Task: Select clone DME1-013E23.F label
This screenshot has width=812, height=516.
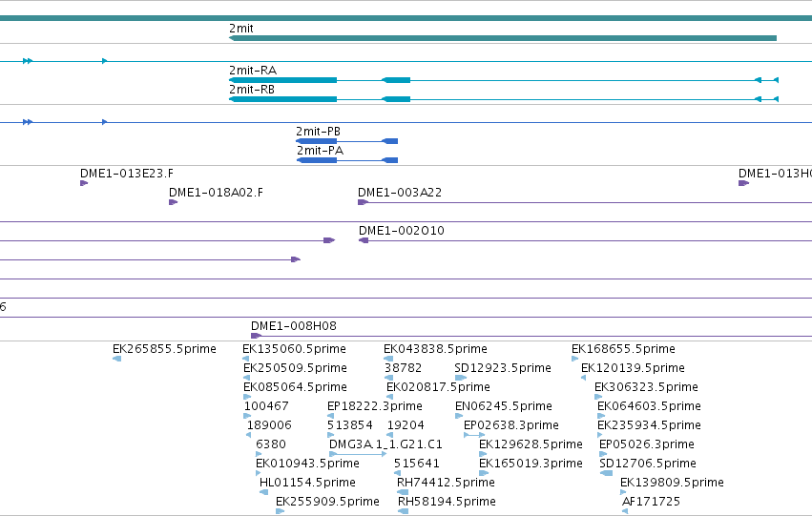Action: [x=127, y=174]
